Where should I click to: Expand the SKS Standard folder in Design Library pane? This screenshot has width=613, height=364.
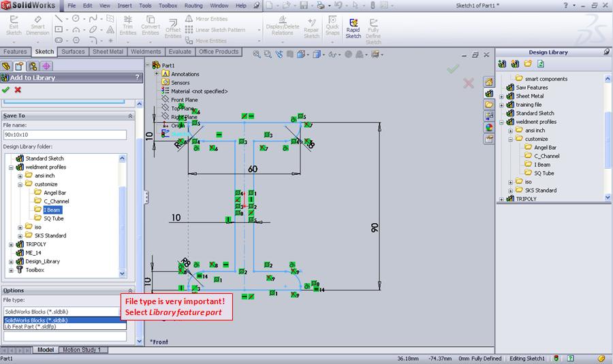(x=510, y=191)
